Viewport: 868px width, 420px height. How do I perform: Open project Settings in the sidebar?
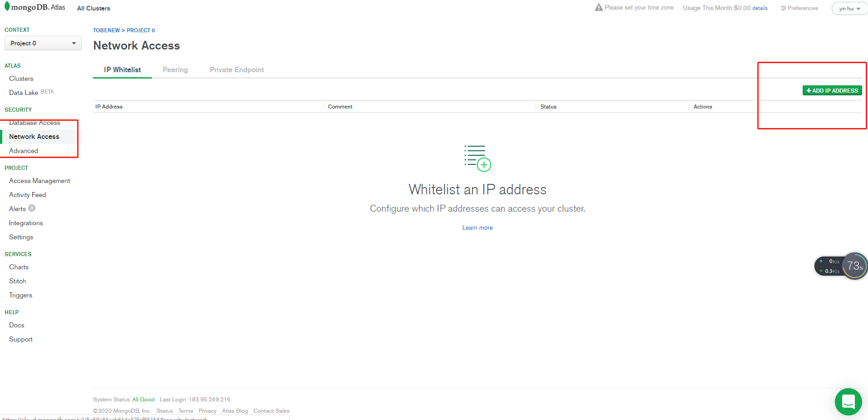tap(21, 237)
